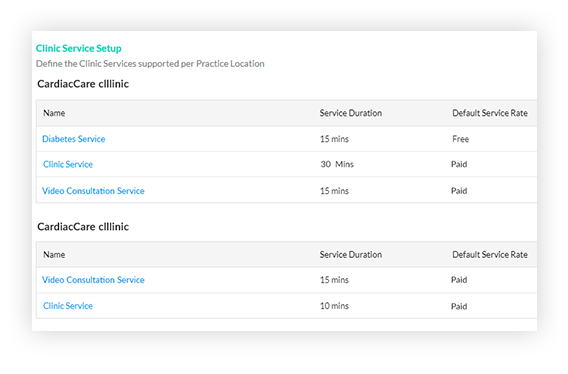The width and height of the screenshot is (568, 374).
Task: Click the 15 mins duration of Diabetes Service
Action: coord(334,139)
